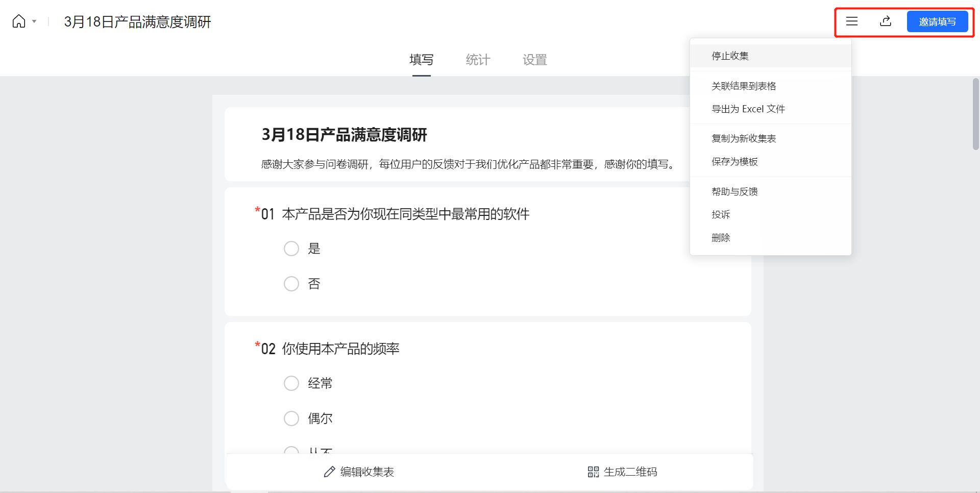Image resolution: width=980 pixels, height=493 pixels.
Task: Click the 生成二维码 button
Action: [x=622, y=472]
